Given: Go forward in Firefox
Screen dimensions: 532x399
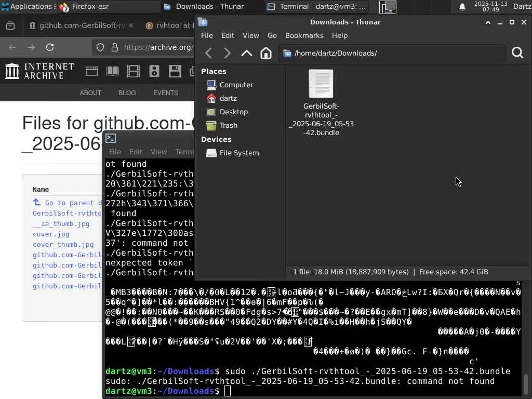Looking at the screenshot, I should pos(31,47).
